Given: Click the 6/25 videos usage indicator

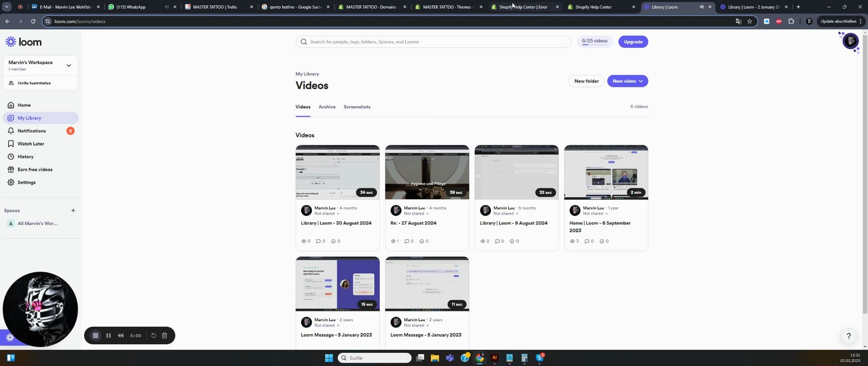Looking at the screenshot, I should tap(594, 41).
